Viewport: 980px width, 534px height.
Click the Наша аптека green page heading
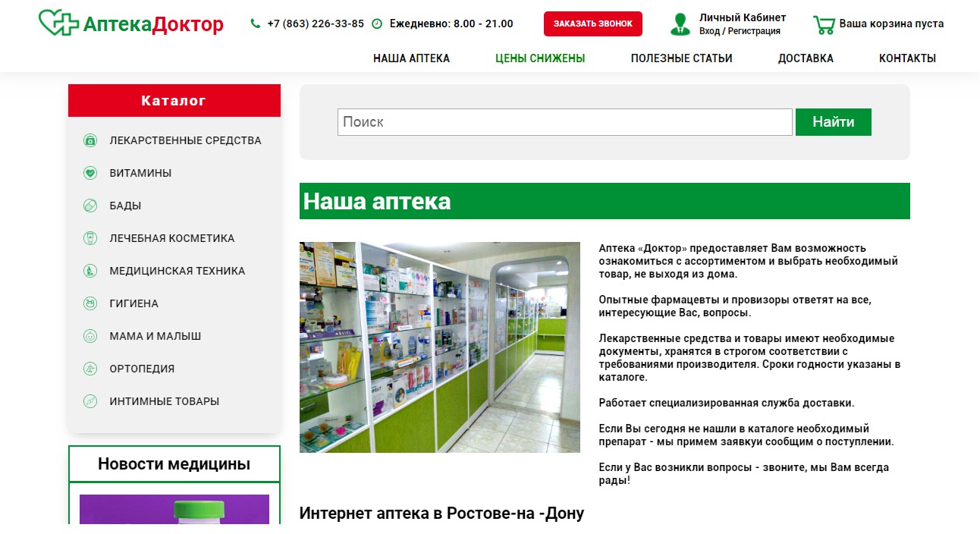pyautogui.click(x=605, y=201)
